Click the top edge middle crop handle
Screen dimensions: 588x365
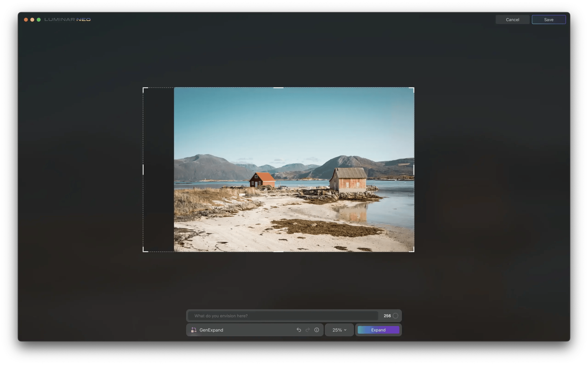[278, 88]
